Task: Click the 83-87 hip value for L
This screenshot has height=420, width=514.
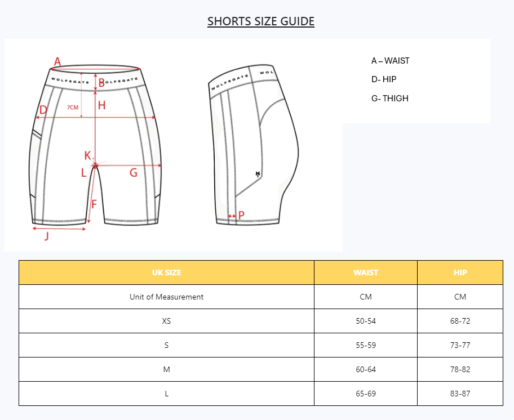Action: 460,394
